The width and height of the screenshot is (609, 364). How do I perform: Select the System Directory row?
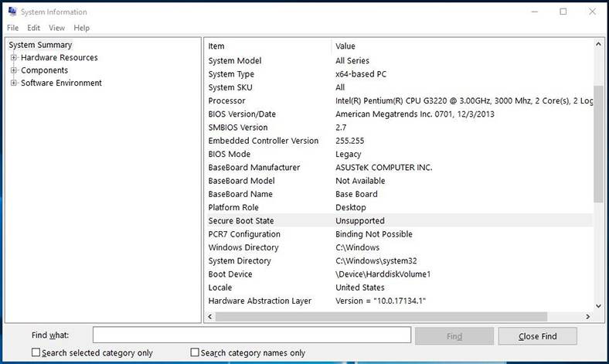[400, 260]
